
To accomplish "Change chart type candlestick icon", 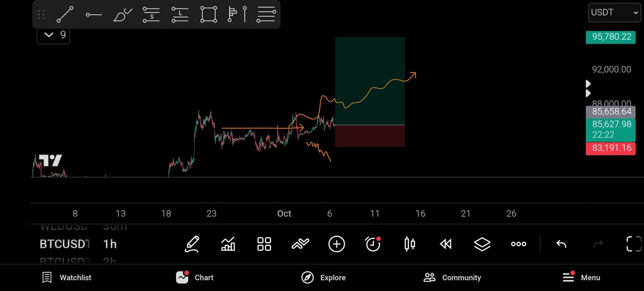I will click(409, 244).
